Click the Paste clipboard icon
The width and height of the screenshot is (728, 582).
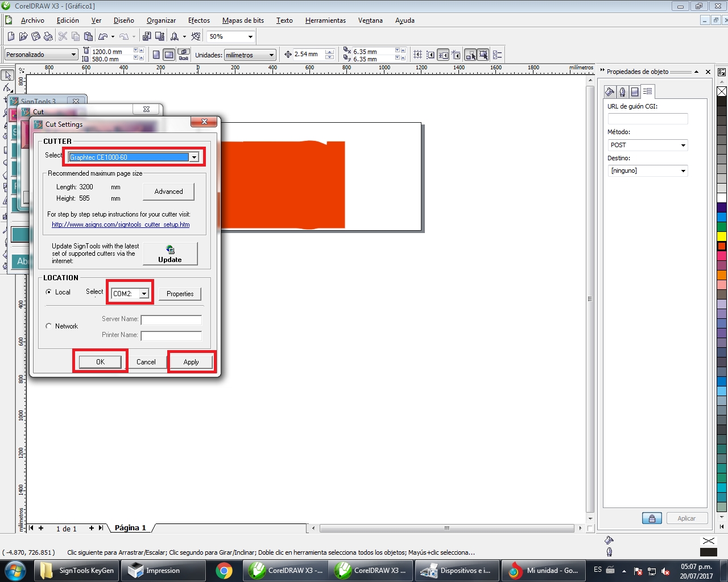click(x=88, y=36)
